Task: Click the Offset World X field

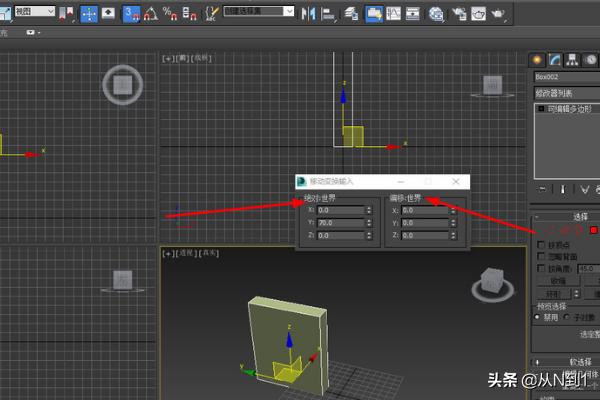Action: coord(425,211)
